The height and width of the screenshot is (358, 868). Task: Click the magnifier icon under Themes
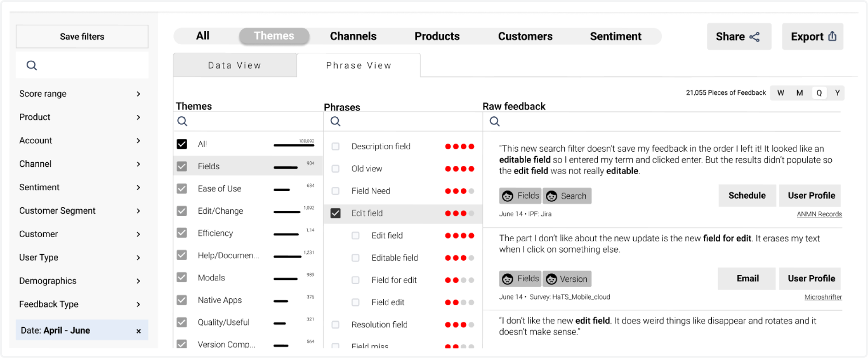(182, 121)
